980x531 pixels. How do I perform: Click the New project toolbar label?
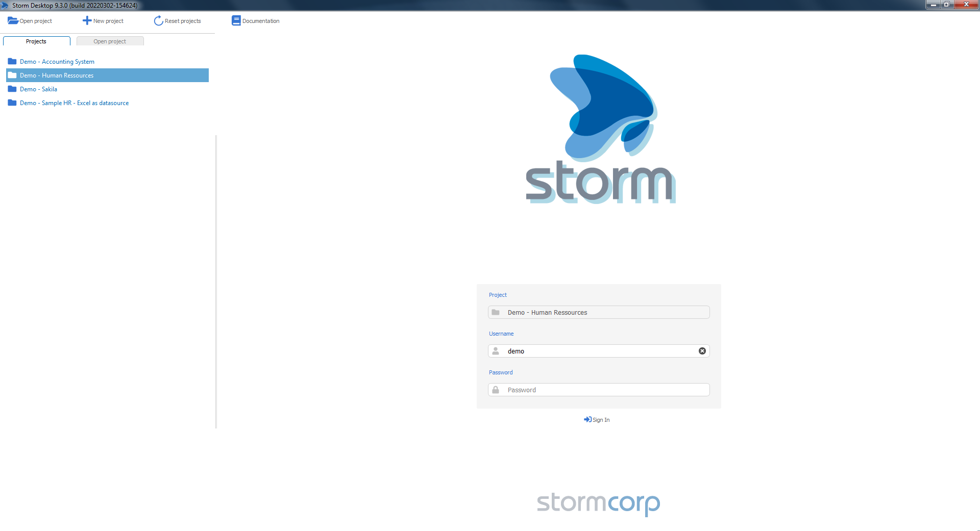[108, 21]
